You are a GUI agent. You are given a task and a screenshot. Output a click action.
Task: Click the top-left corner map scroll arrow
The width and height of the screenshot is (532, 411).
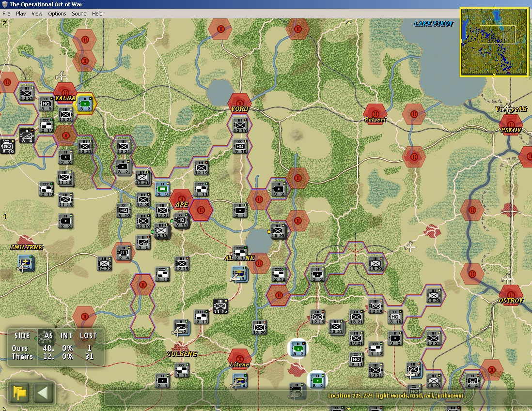coord(4,23)
